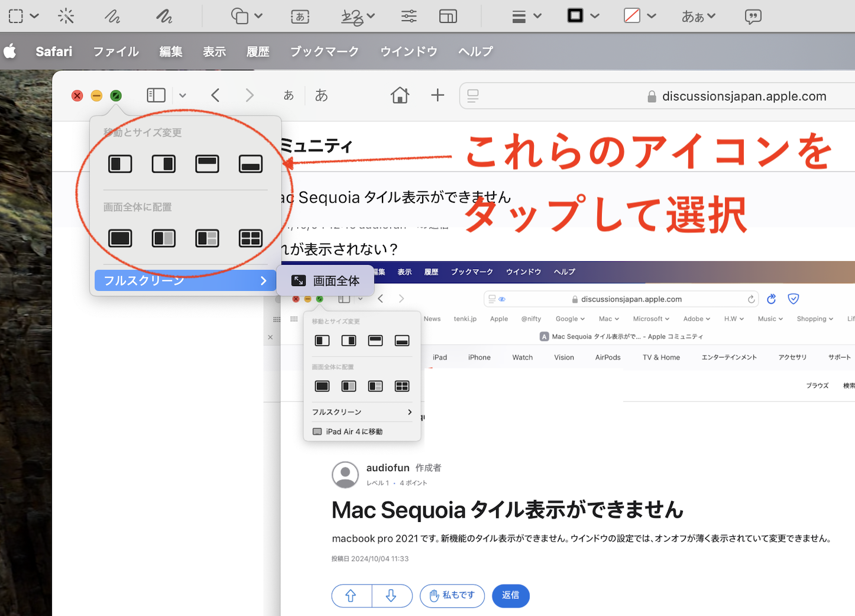
Task: Select four-quarters layout icon in large popover
Action: click(x=251, y=238)
